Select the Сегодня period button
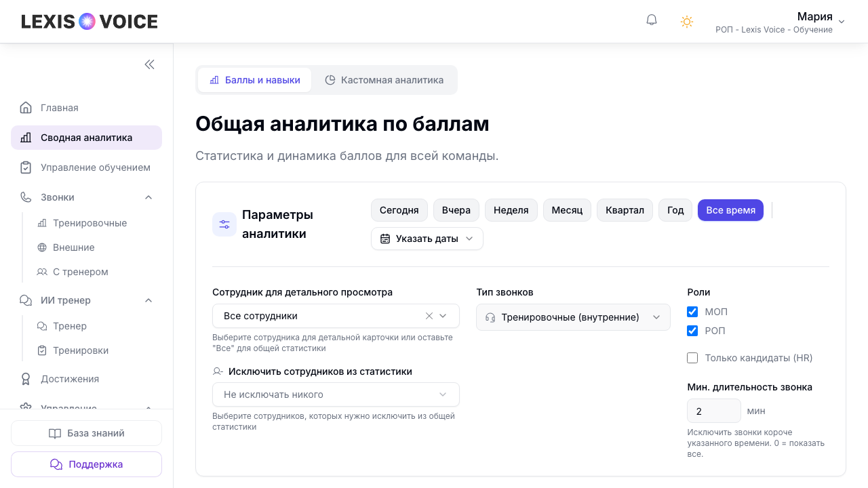The width and height of the screenshot is (868, 488). (x=399, y=210)
